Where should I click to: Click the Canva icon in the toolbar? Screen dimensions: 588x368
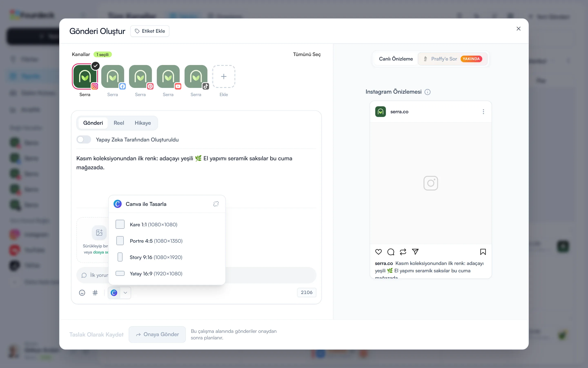click(x=114, y=293)
